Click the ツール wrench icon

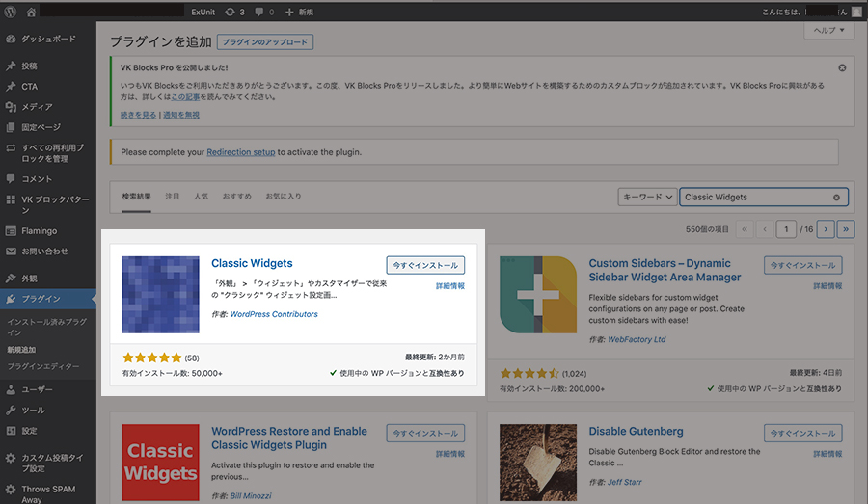pyautogui.click(x=11, y=410)
